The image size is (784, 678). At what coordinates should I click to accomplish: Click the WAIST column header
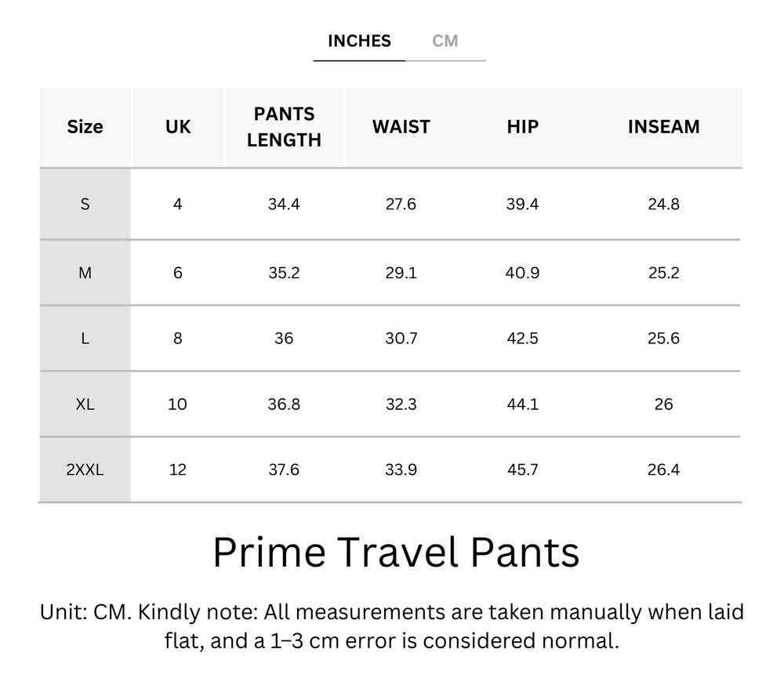pos(401,127)
